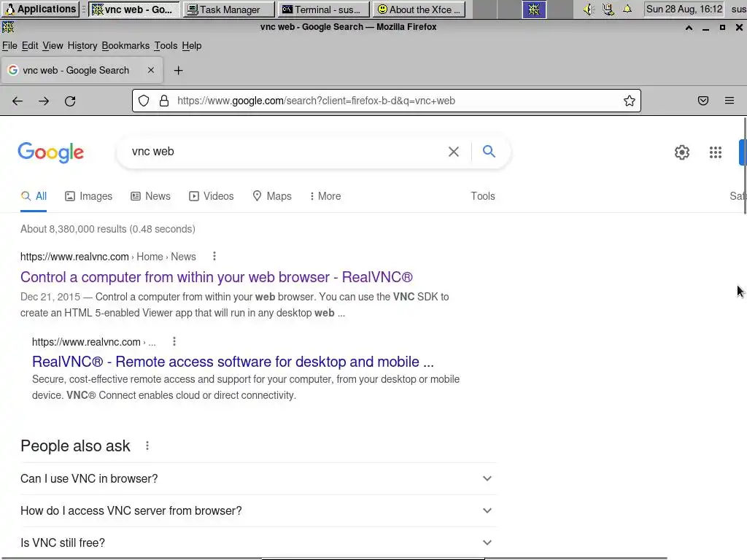Open the tracking protection shield icon
747x560 pixels.
144,101
